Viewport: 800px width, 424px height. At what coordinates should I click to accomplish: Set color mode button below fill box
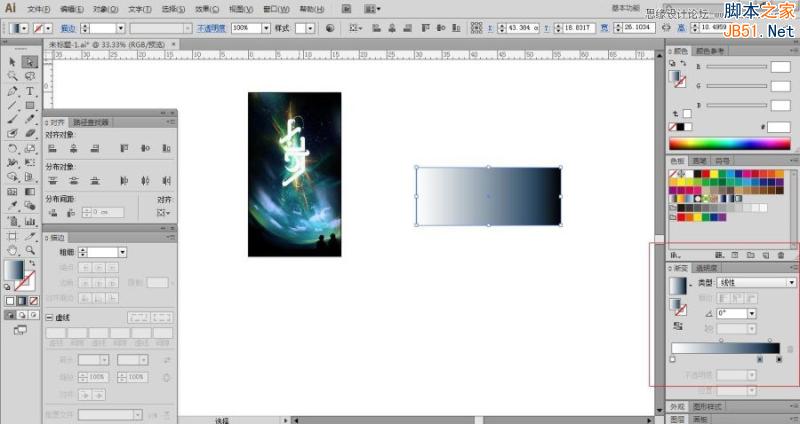pos(10,301)
